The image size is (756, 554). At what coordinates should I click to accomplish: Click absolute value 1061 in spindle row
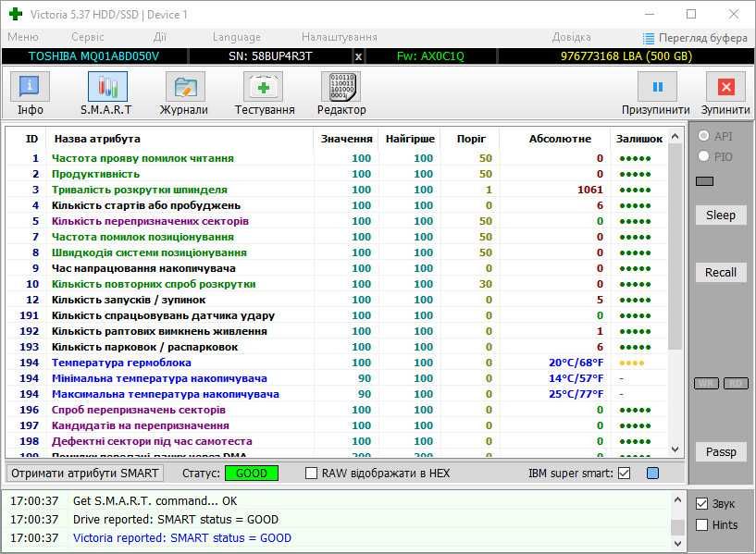point(590,190)
